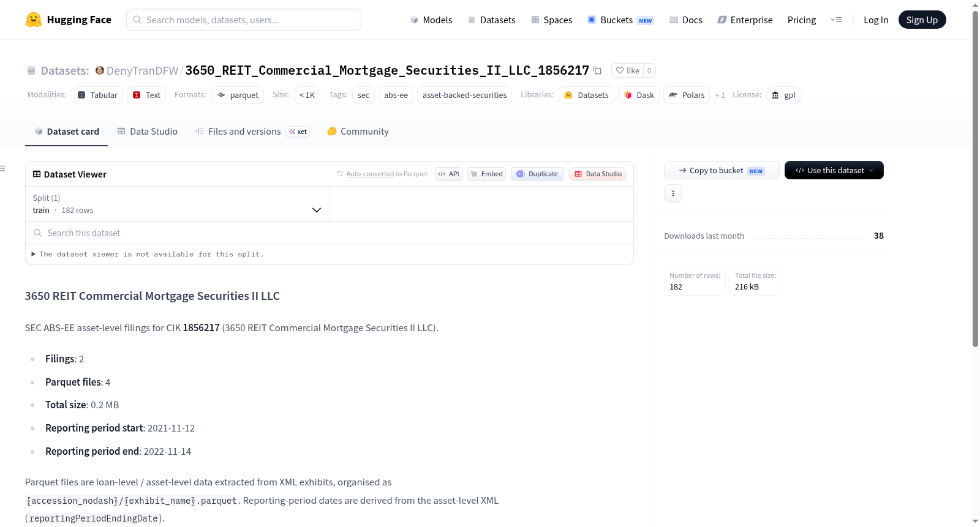Expand the additional navigation menu icon

(836, 20)
